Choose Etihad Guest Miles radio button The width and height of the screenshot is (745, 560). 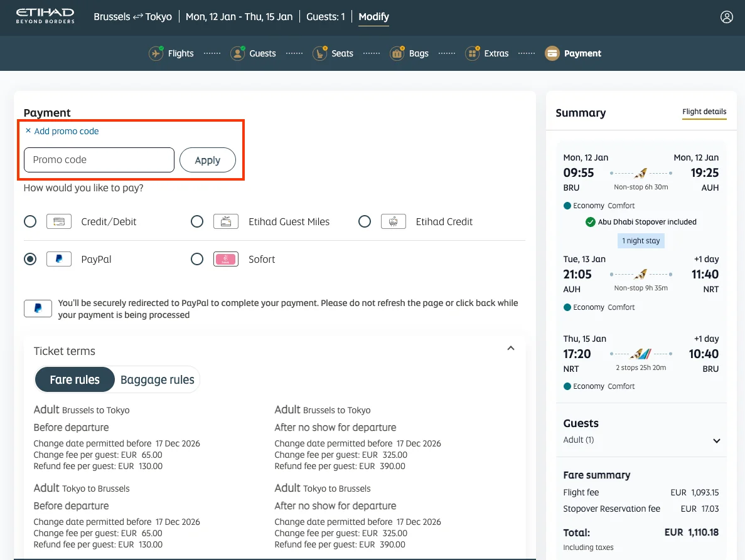(x=197, y=221)
